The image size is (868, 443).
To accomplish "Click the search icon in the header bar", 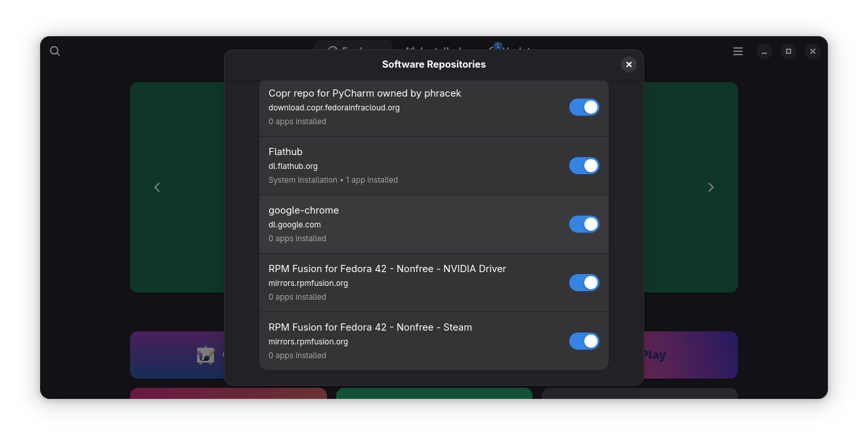I will coord(55,51).
